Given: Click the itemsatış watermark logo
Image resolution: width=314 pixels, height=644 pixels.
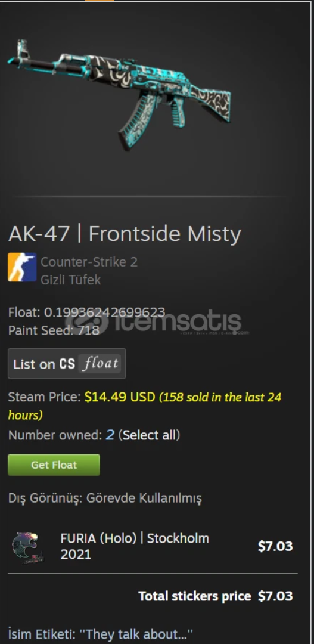Looking at the screenshot, I should [x=156, y=323].
